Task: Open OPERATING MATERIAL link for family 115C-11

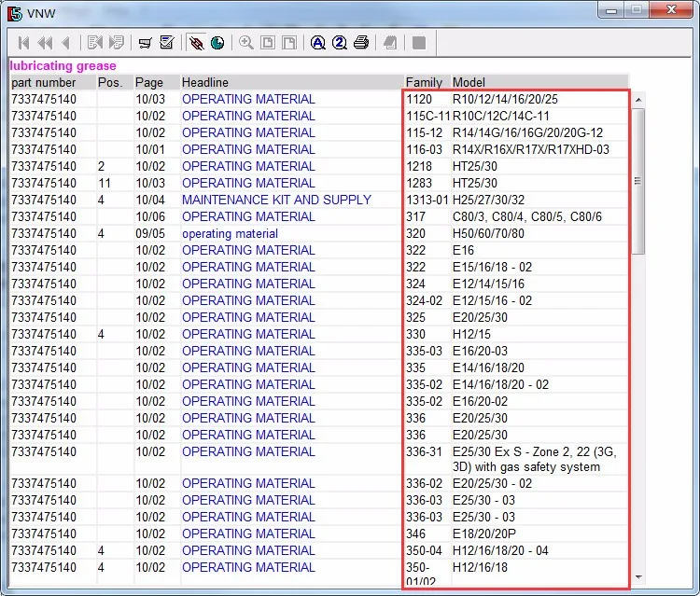Action: click(x=248, y=116)
